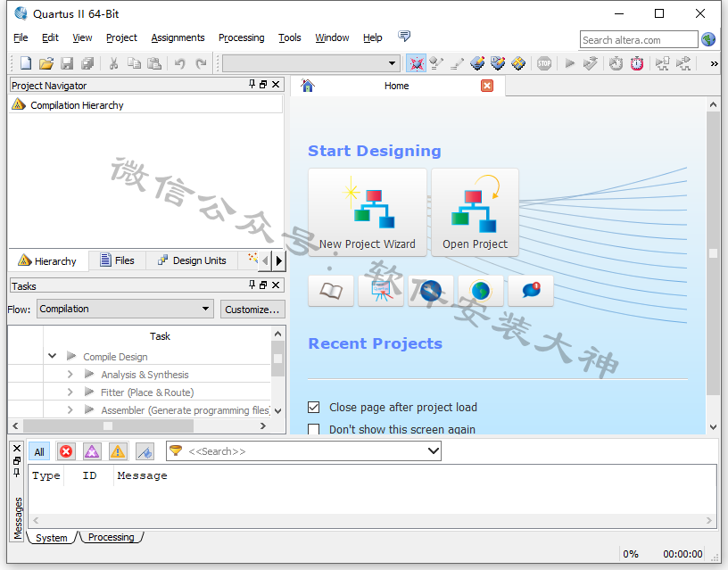Collapse the Compile Design task
Screen dimensions: 728x570
[53, 356]
